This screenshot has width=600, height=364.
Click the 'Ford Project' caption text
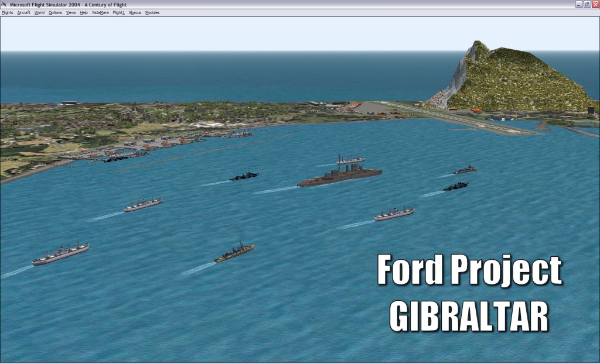click(469, 270)
